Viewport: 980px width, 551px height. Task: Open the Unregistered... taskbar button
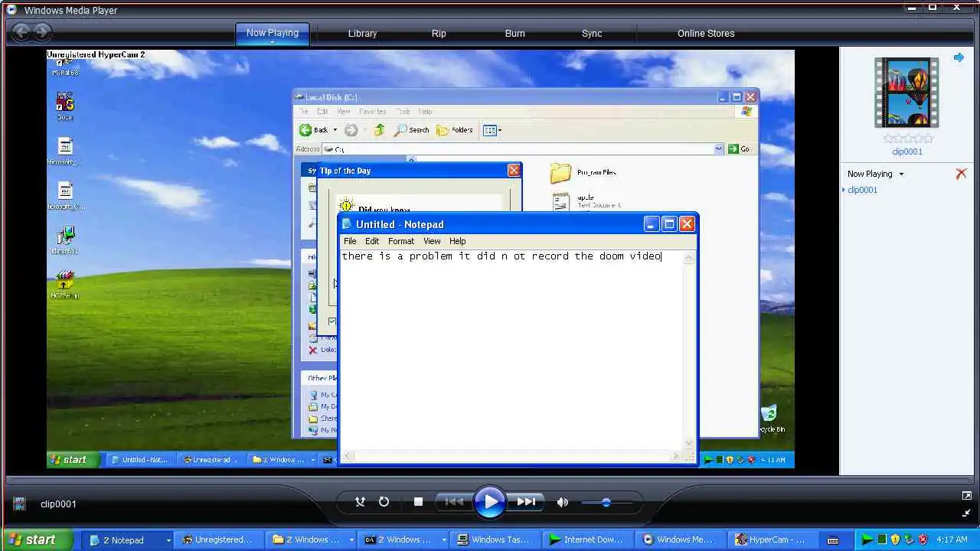[220, 540]
